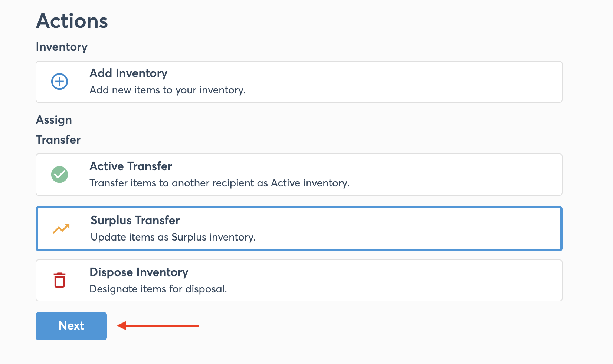Click the red arrow pointing at Next

click(158, 326)
